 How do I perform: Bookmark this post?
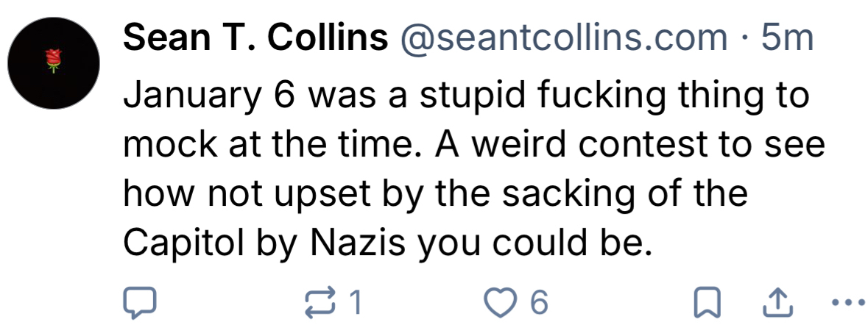[707, 304]
